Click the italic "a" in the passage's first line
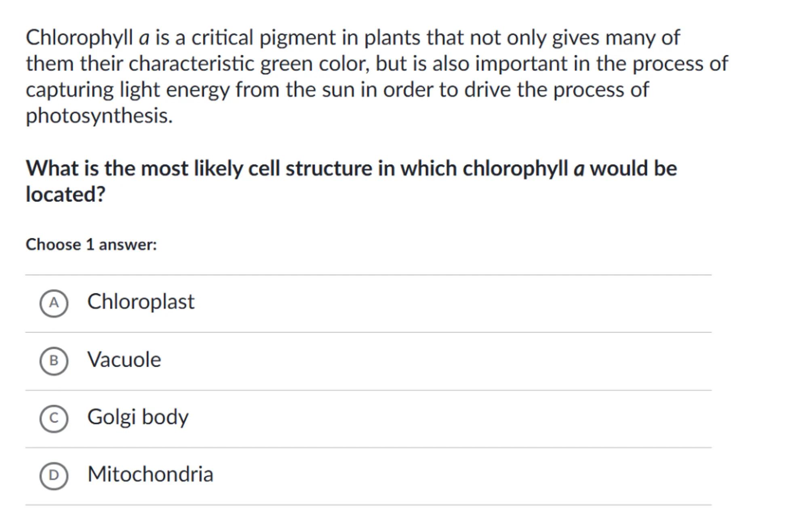Image resolution: width=794 pixels, height=532 pixels. click(144, 38)
